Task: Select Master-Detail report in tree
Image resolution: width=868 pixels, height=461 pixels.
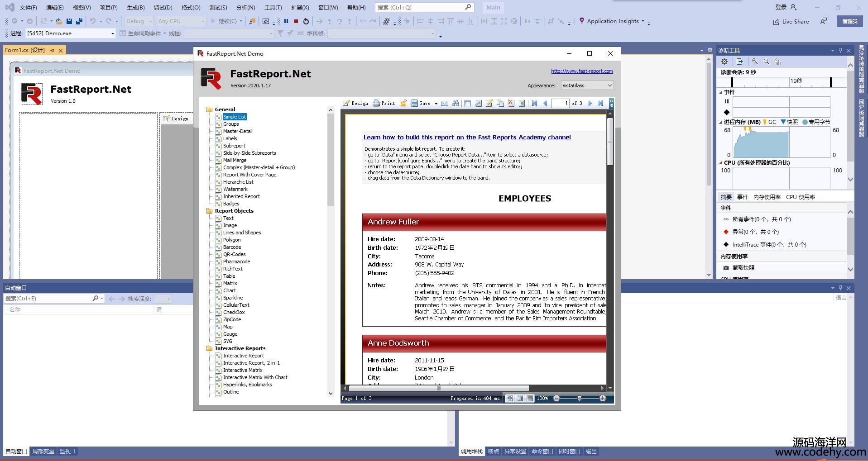Action: coord(238,131)
